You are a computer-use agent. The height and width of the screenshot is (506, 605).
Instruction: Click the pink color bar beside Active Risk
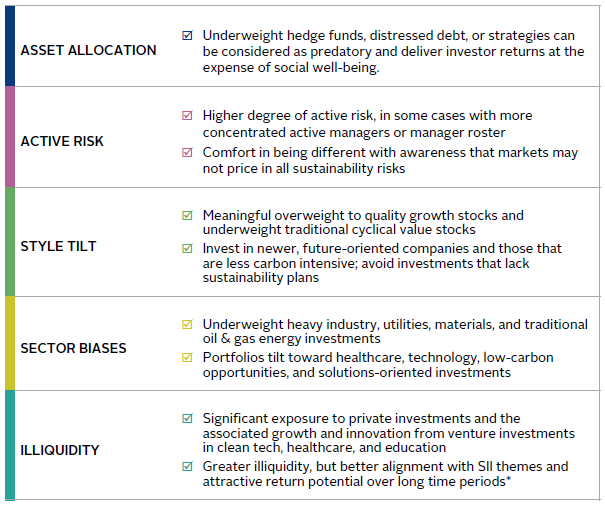[x=10, y=137]
